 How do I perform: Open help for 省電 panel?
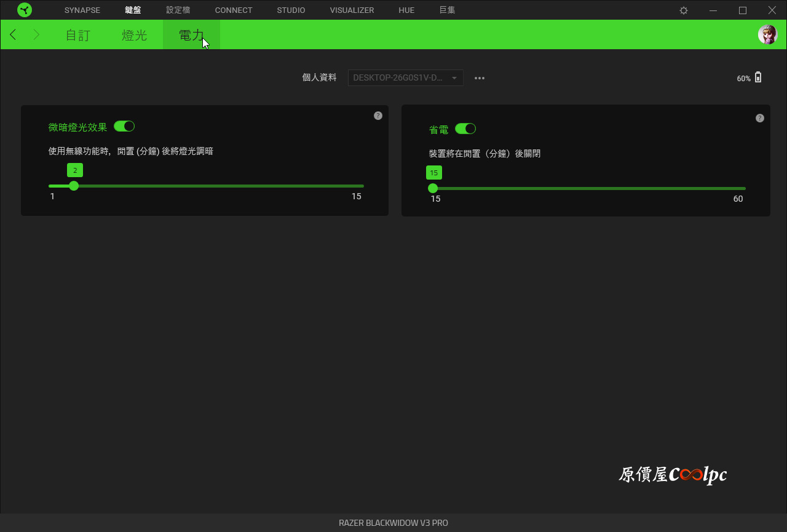pos(760,118)
